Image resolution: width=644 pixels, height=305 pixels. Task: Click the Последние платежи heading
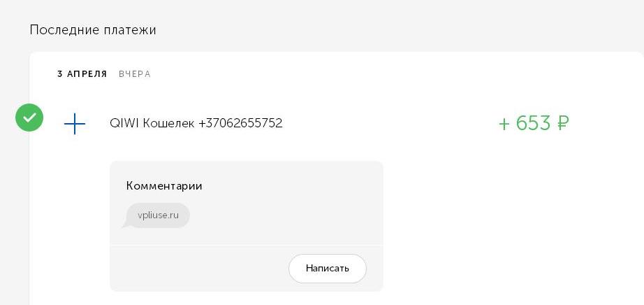pos(93,30)
